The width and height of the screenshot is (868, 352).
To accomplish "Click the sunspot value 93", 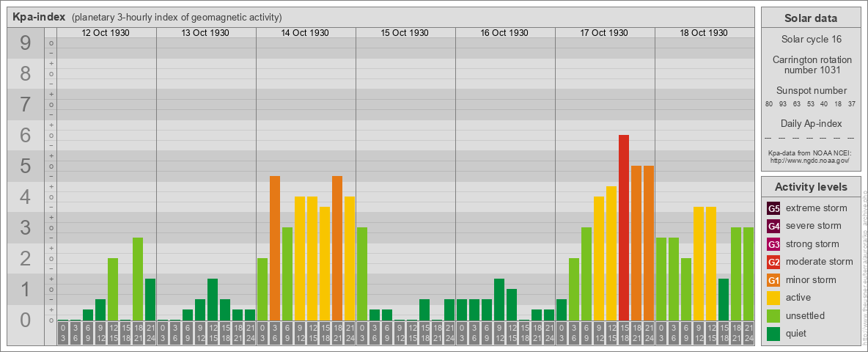I will tap(783, 104).
